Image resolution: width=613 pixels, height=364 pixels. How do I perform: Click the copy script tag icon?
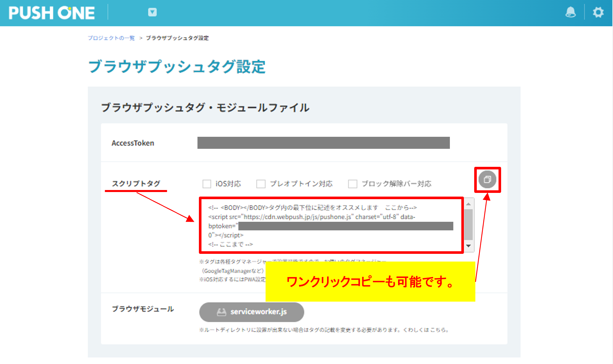pos(487,179)
